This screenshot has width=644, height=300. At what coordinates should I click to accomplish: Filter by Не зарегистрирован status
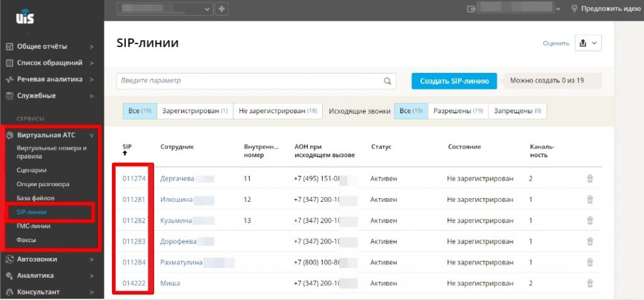[x=277, y=111]
